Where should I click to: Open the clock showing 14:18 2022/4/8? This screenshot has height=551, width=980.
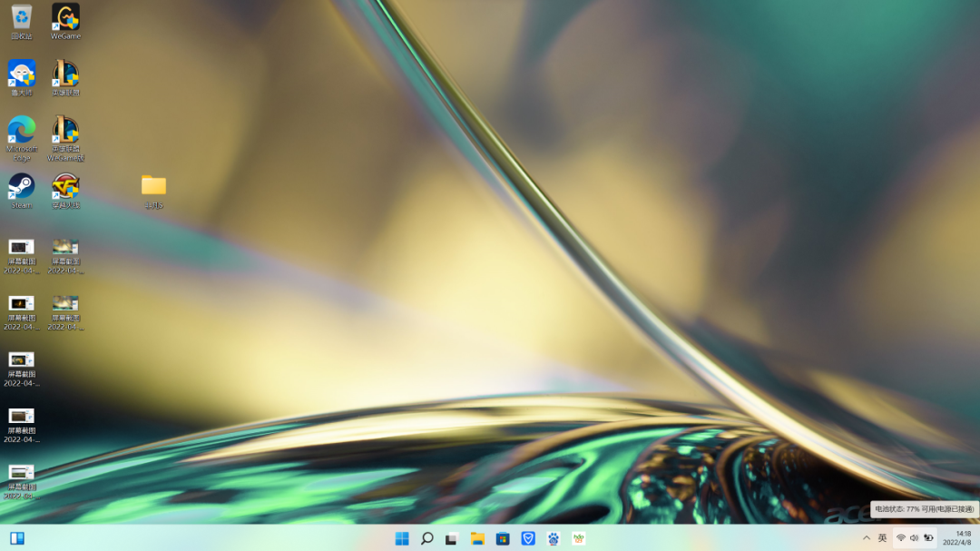(x=958, y=538)
